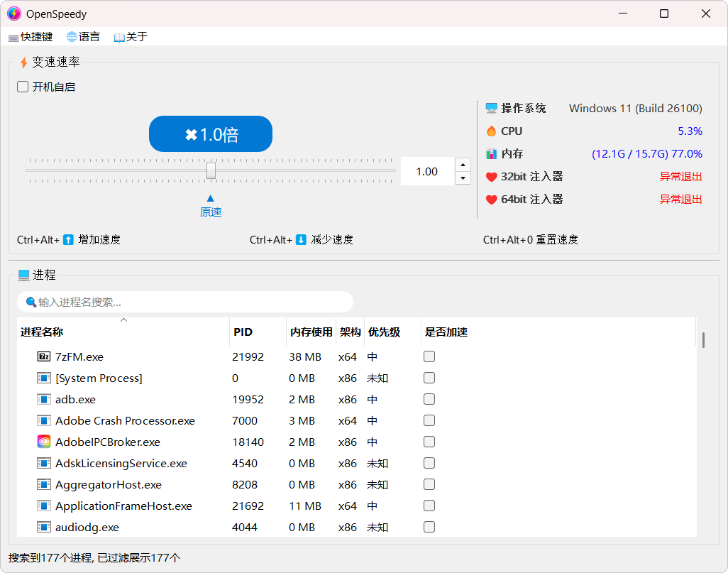Check acceleration box for Adobe Crash Processor.exe
Image resolution: width=728 pixels, height=573 pixels.
429,420
